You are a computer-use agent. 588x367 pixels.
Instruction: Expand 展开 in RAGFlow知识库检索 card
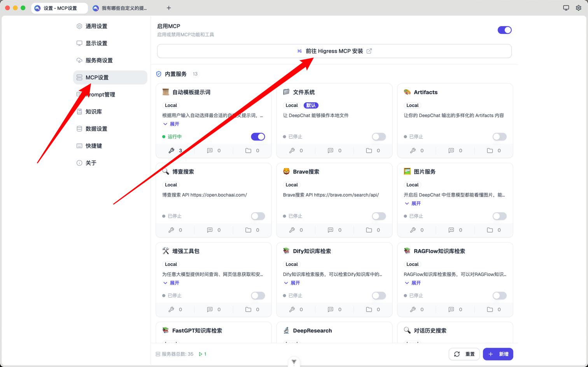(x=413, y=283)
